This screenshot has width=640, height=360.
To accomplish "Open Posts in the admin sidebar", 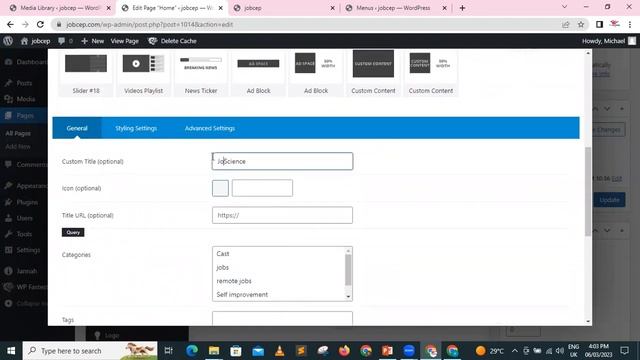I will pos(24,83).
